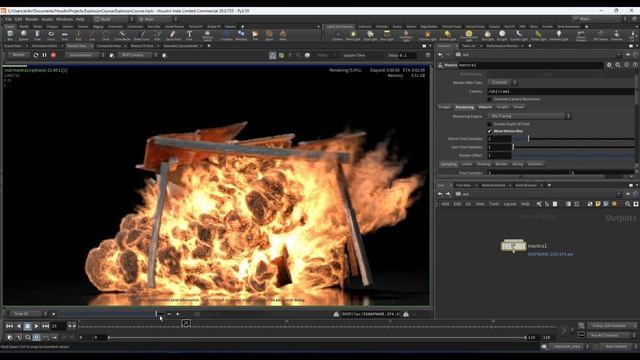The image size is (640, 360).
Task: Toggle real time playback button
Action: coord(36,337)
